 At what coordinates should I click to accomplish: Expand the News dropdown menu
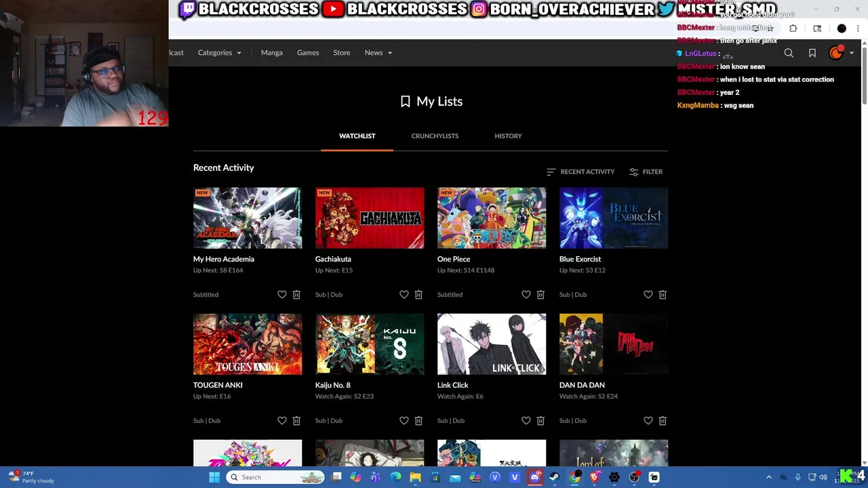tap(378, 53)
